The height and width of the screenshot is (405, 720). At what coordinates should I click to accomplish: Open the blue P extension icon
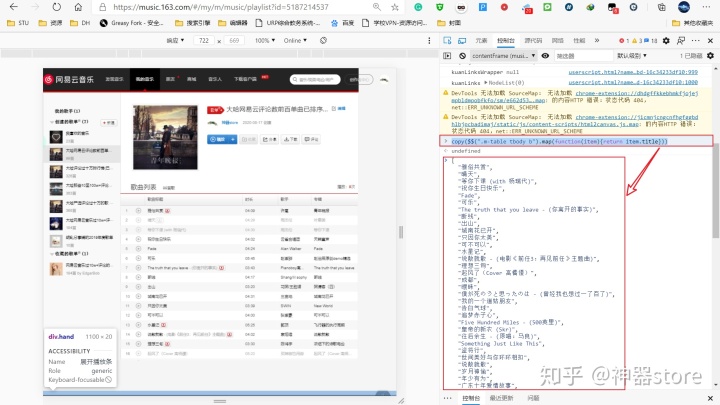click(483, 7)
